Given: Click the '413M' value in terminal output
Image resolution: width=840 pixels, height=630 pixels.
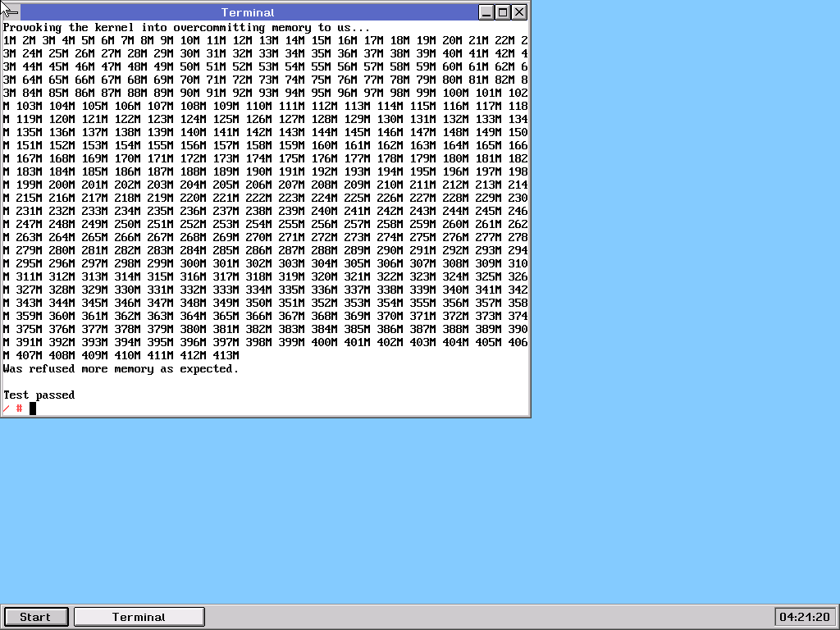Looking at the screenshot, I should point(226,356).
